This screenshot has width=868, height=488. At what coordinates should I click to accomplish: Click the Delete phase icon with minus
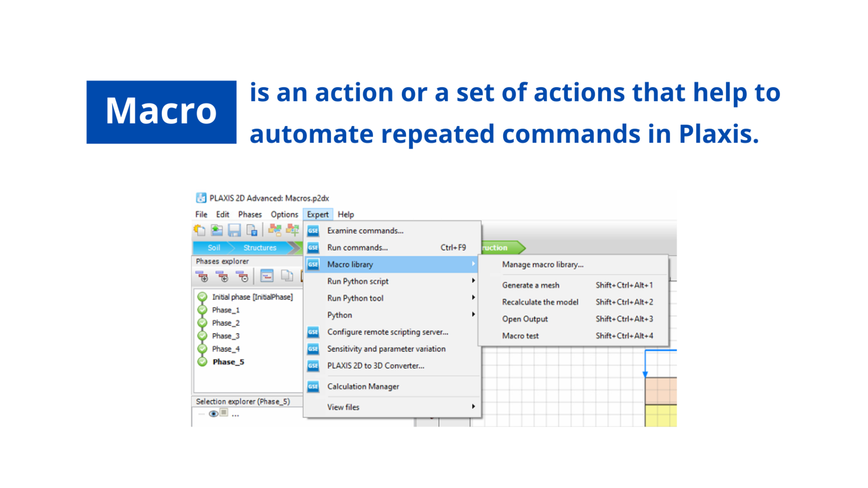point(242,277)
